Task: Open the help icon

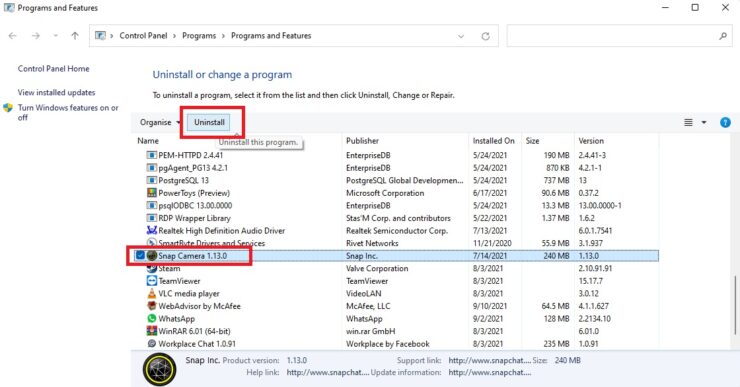Action: pyautogui.click(x=725, y=122)
